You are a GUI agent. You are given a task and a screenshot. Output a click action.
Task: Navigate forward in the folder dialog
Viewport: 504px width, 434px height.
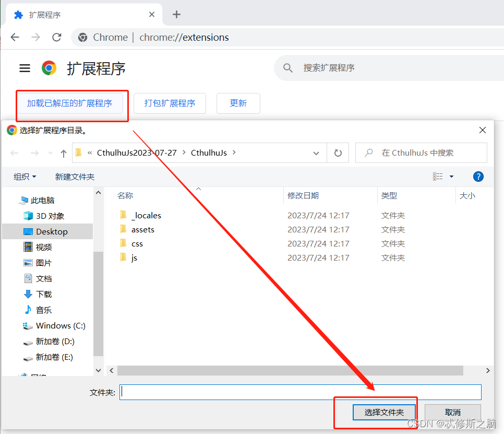[34, 153]
